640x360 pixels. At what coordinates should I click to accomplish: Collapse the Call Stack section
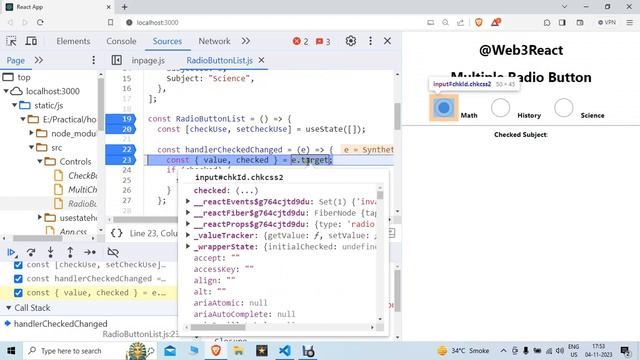coord(9,308)
